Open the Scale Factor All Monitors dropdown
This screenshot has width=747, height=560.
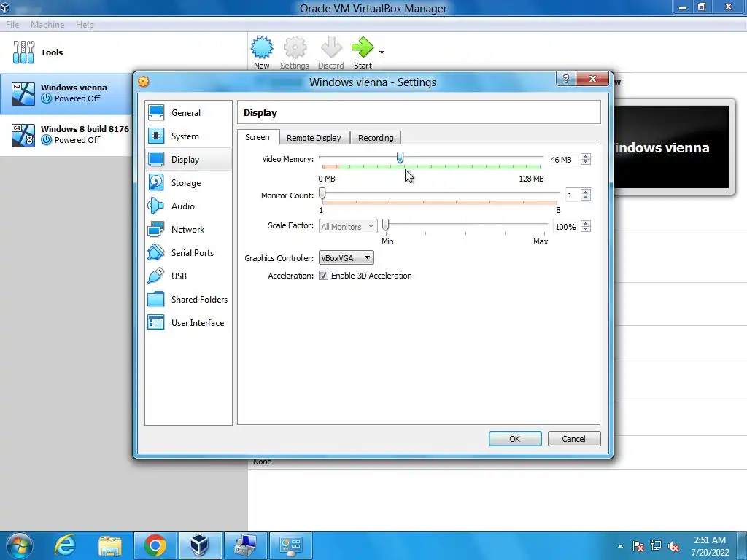coord(348,227)
